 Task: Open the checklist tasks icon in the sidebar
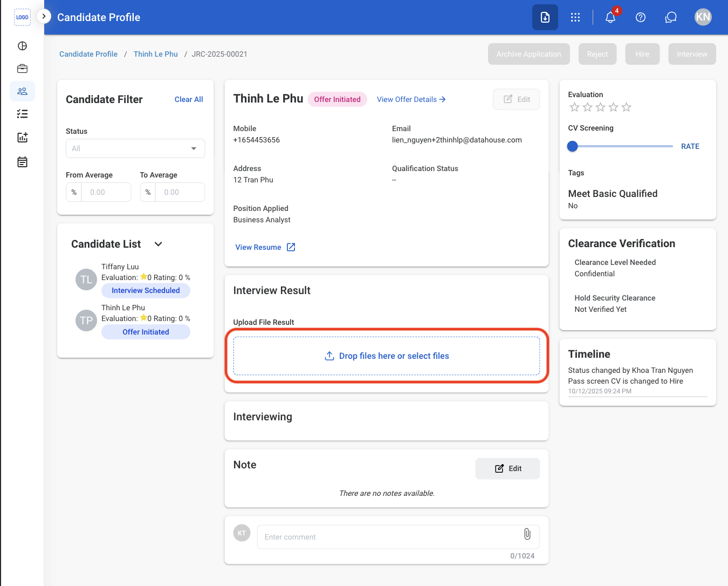[x=22, y=114]
